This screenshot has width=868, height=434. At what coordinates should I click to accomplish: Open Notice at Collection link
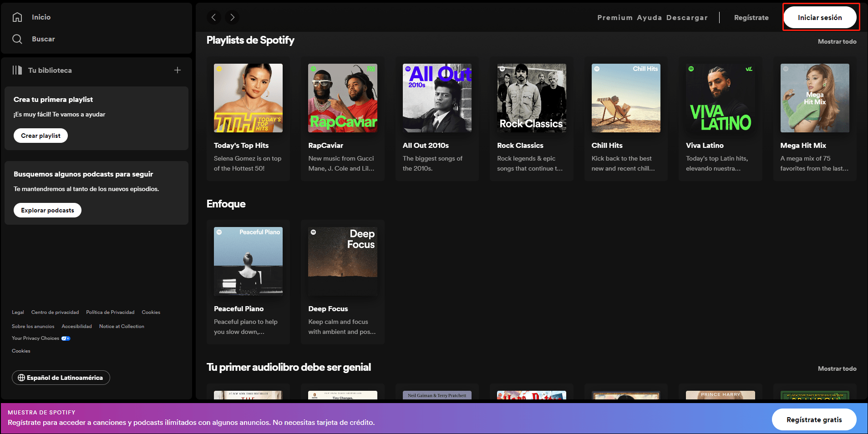[122, 326]
